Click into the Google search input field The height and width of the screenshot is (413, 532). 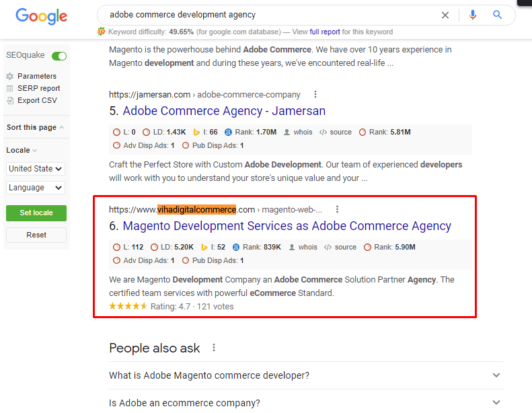tap(272, 15)
